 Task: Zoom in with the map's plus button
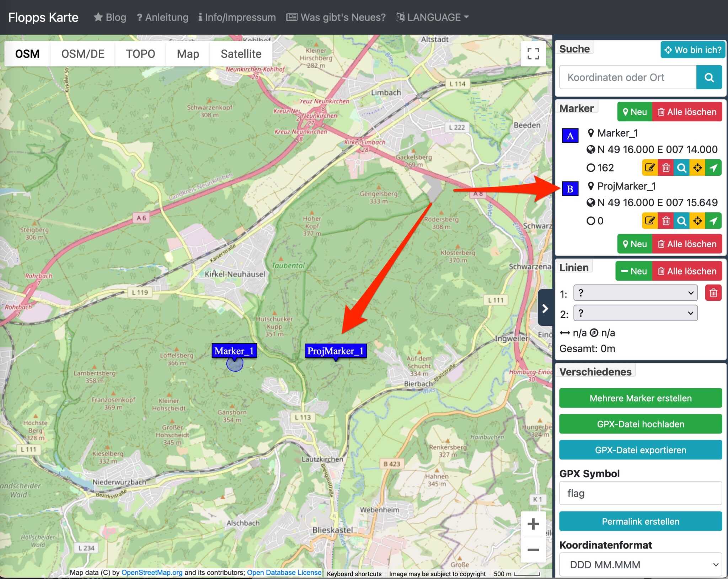coord(533,524)
